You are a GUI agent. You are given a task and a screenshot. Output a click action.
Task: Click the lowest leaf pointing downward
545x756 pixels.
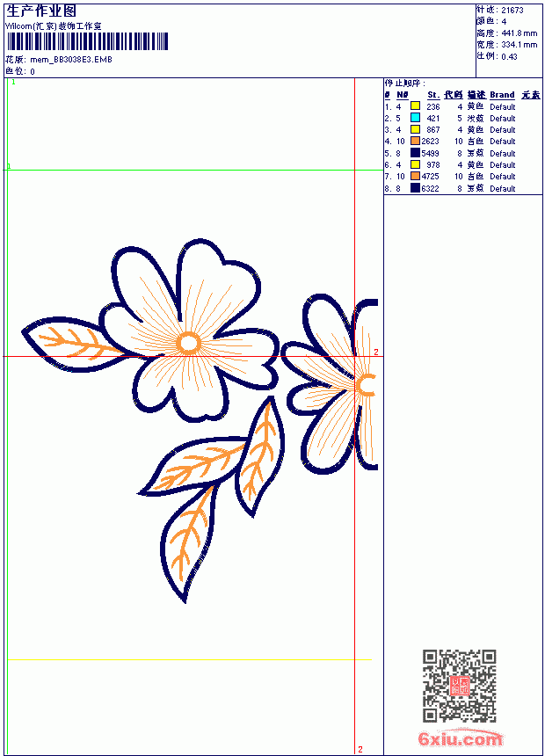click(x=188, y=544)
